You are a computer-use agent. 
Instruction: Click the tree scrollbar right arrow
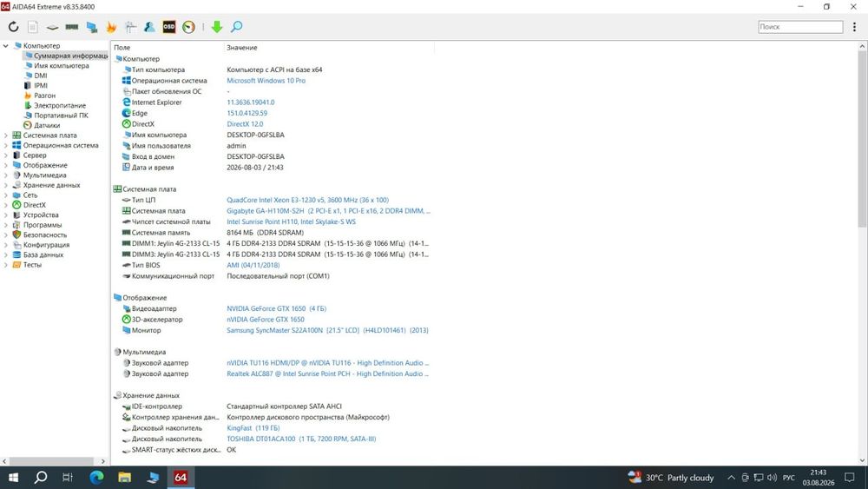(103, 460)
